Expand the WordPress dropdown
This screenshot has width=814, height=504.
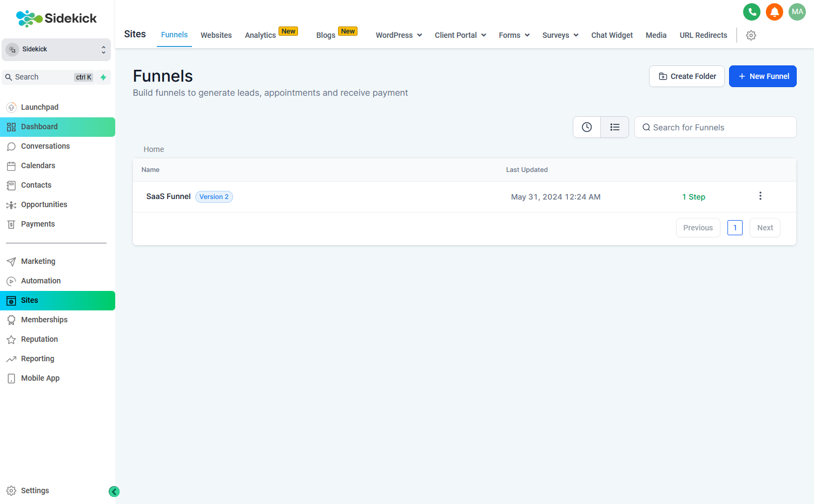tap(399, 35)
